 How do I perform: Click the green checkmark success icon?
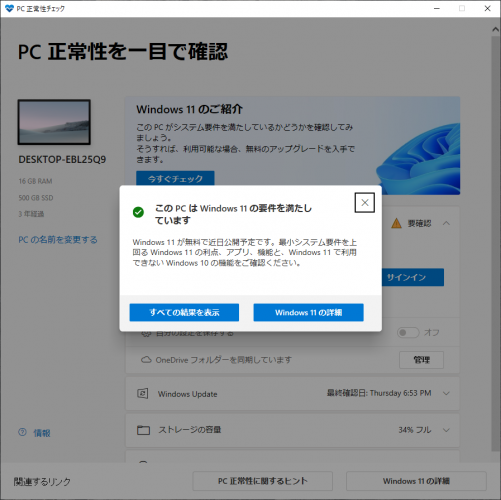point(138,212)
